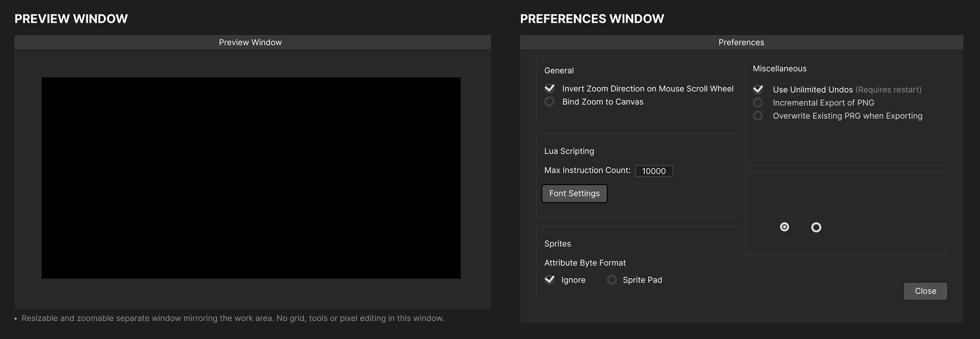
Task: Close the Preferences window
Action: tap(925, 291)
